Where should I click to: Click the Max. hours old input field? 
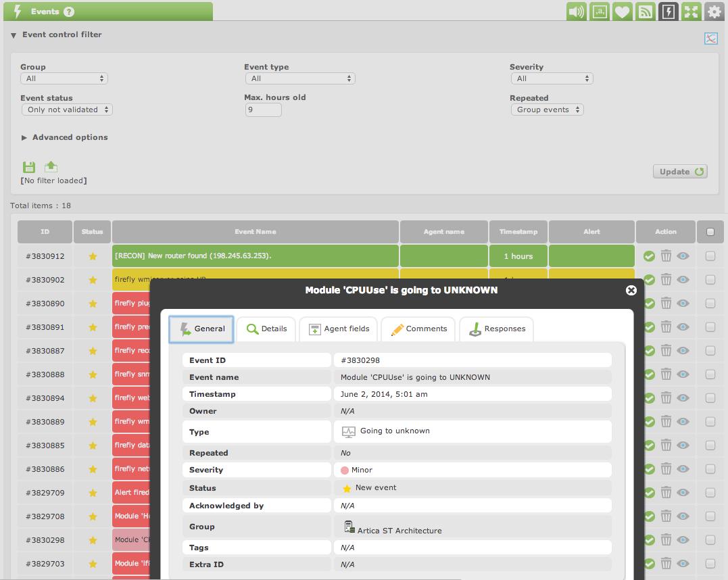pyautogui.click(x=263, y=110)
